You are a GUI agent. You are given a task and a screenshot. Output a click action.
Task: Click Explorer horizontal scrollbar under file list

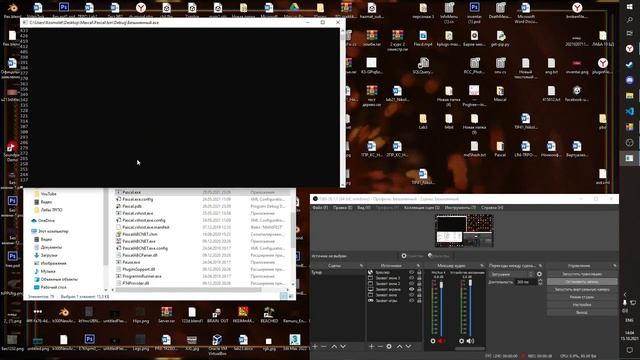[188, 290]
